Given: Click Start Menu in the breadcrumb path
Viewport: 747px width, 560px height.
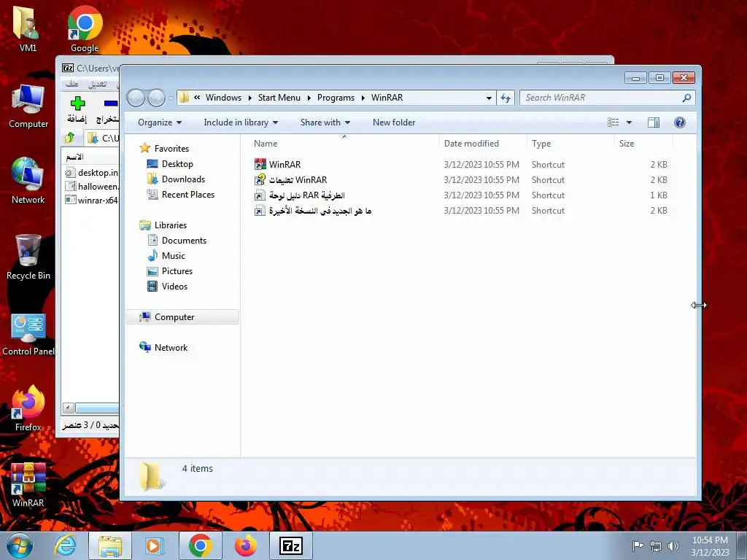Looking at the screenshot, I should coord(279,98).
